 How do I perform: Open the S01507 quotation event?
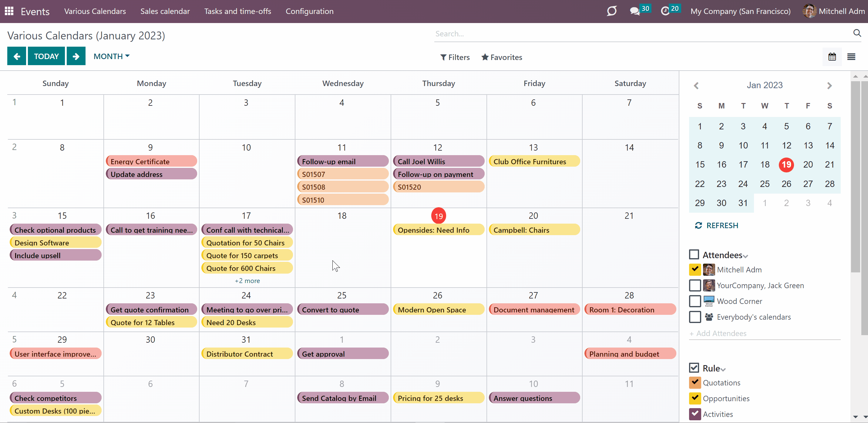pos(343,174)
